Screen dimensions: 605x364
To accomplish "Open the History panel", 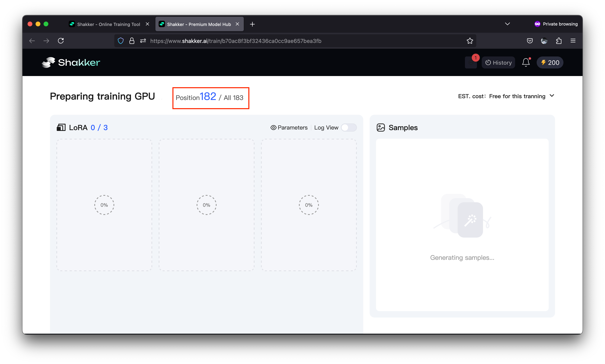I will click(x=498, y=62).
